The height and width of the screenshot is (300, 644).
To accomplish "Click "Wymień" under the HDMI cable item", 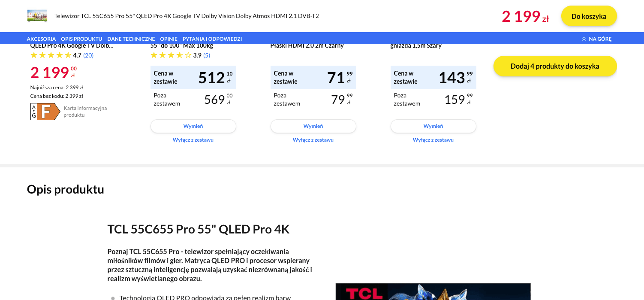I will click(x=313, y=126).
